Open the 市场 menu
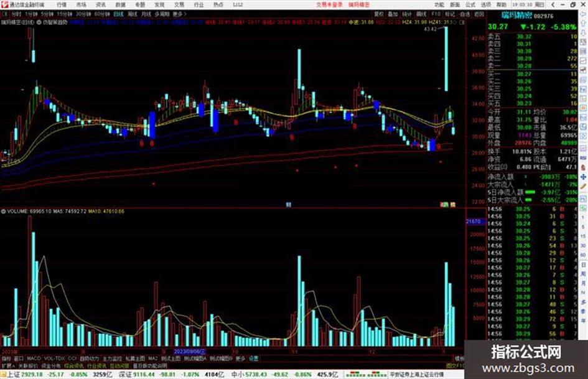The height and width of the screenshot is (379, 588). 81,5
